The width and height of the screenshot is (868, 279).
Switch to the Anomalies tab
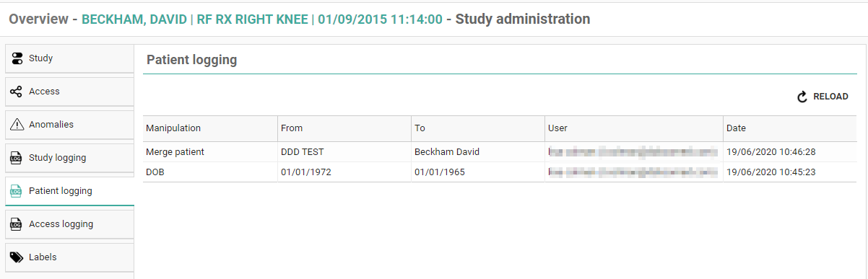point(69,125)
